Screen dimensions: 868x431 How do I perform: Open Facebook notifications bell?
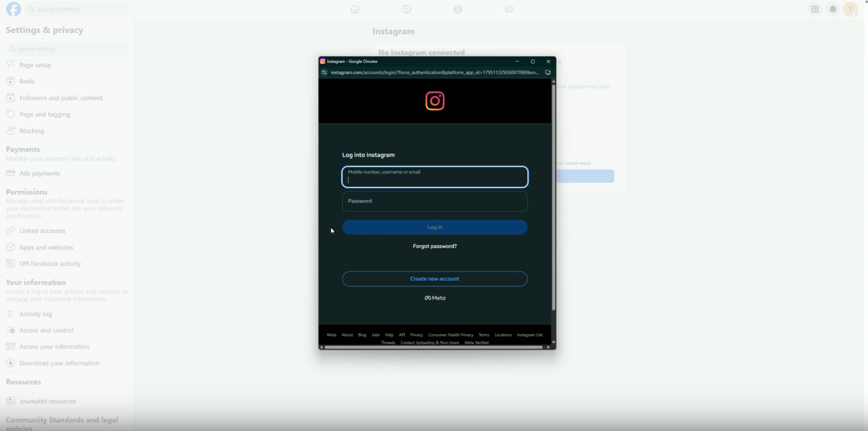[x=833, y=9]
